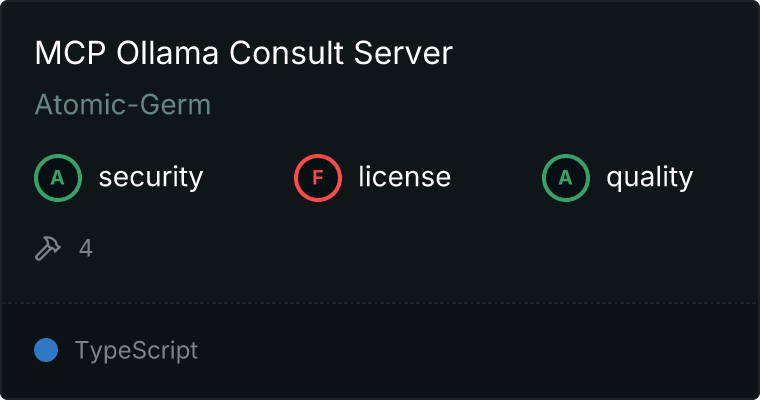Select the security label text
This screenshot has width=760, height=400.
[x=150, y=178]
